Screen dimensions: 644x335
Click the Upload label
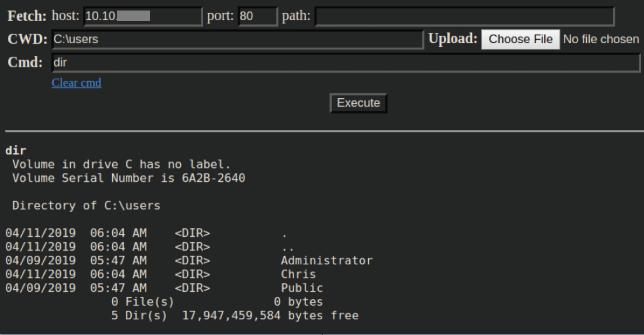coord(453,39)
